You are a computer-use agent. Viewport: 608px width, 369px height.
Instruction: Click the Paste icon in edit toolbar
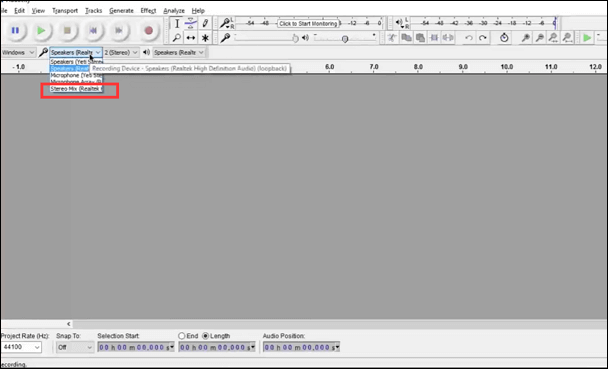pyautogui.click(x=420, y=38)
